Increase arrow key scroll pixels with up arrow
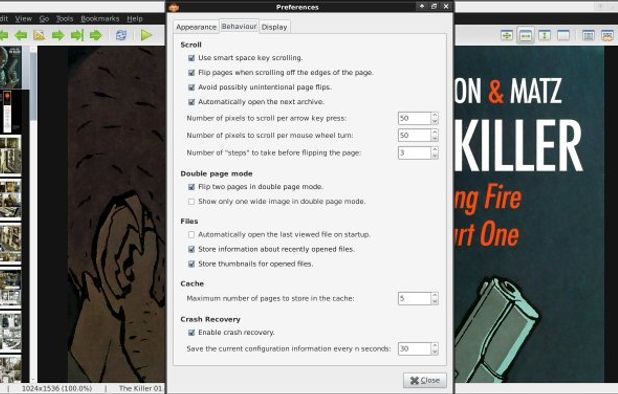The image size is (618, 394). pyautogui.click(x=435, y=115)
